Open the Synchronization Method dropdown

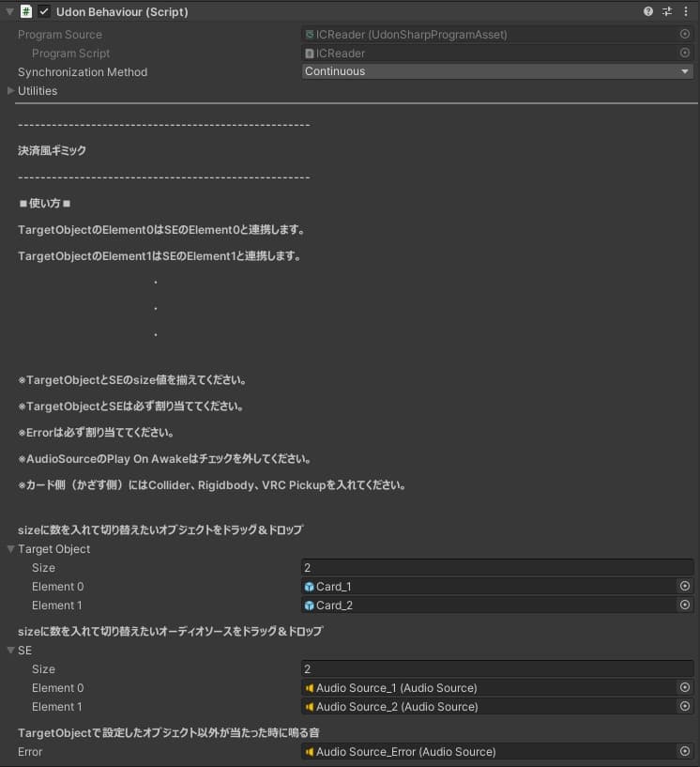tap(497, 71)
